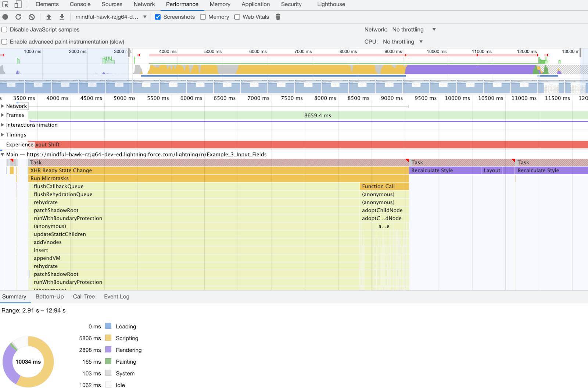The image size is (588, 389).
Task: Select the Run Microtasks flame bar
Action: [218, 178]
